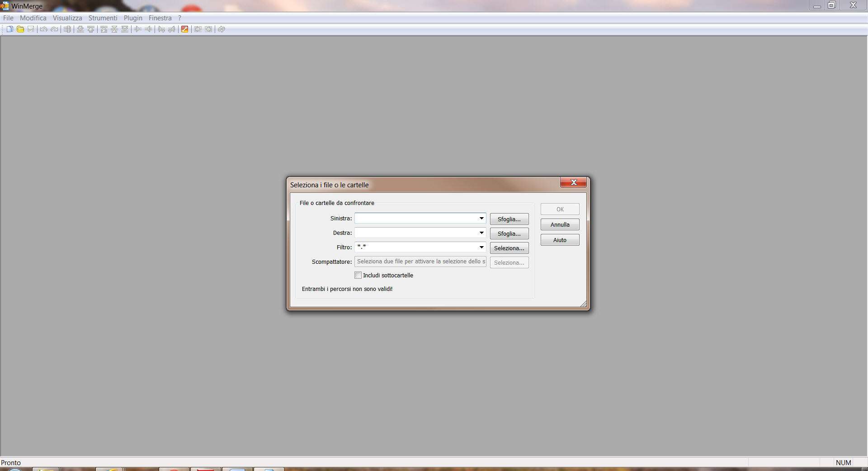
Task: Click the Undo toolbar icon
Action: [44, 29]
